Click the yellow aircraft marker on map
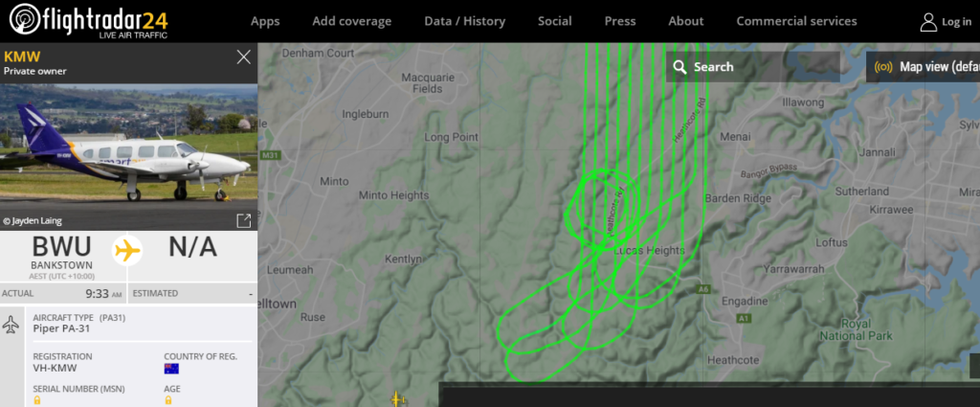The height and width of the screenshot is (407, 980). (x=397, y=398)
